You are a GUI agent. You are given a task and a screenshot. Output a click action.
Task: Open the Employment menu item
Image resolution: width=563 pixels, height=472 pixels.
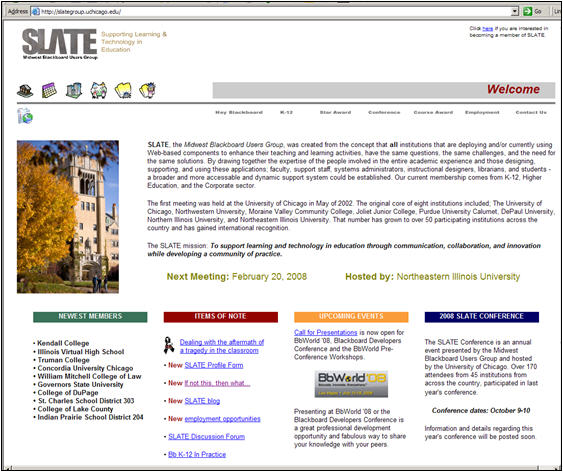[x=482, y=112]
